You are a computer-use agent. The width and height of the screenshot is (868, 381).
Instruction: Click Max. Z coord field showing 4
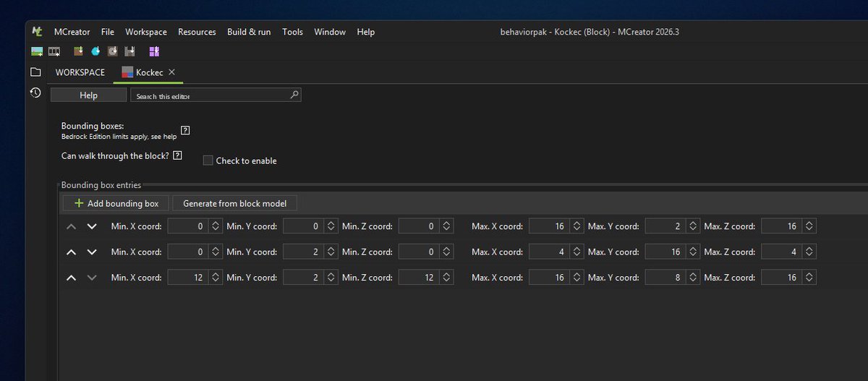(783, 252)
